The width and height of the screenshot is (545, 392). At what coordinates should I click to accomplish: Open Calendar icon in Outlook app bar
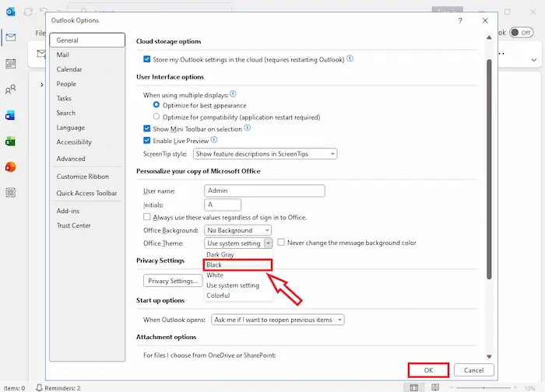[11, 64]
